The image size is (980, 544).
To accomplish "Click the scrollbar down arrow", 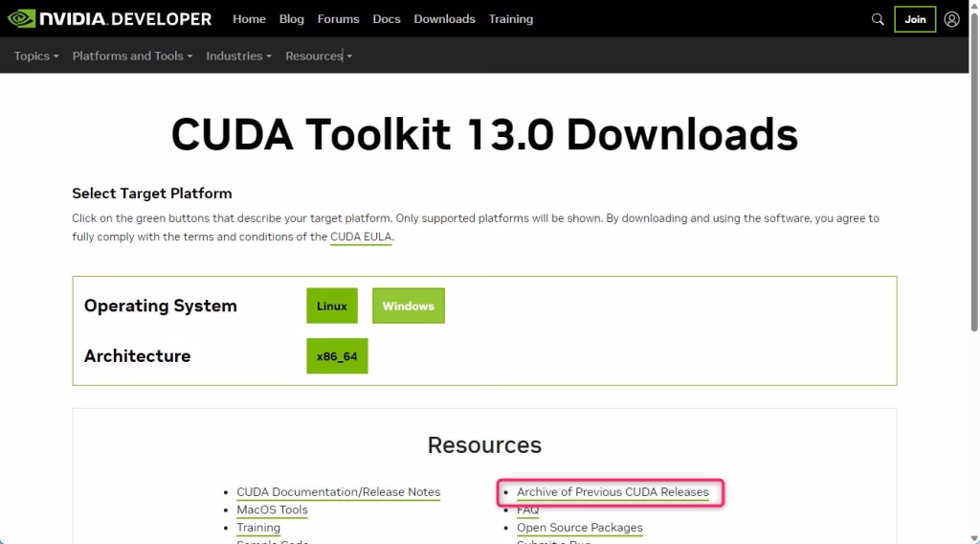I will point(973,538).
